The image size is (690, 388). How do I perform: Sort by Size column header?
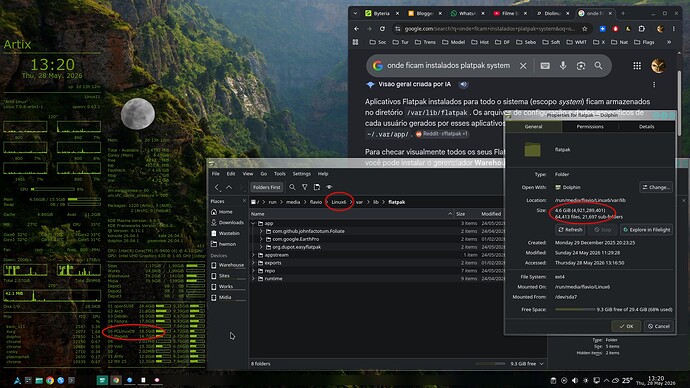click(466, 214)
